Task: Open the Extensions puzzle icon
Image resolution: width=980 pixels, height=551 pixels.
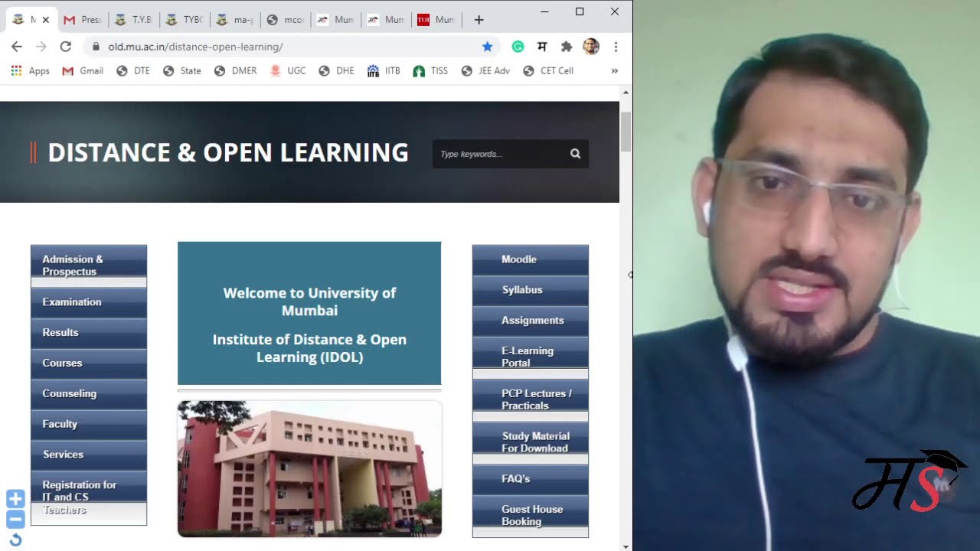Action: [x=567, y=47]
